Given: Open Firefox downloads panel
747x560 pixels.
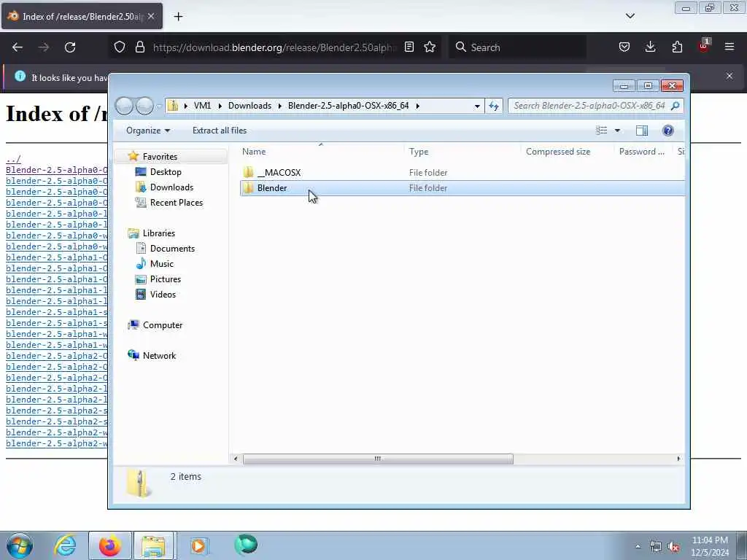Looking at the screenshot, I should click(650, 47).
